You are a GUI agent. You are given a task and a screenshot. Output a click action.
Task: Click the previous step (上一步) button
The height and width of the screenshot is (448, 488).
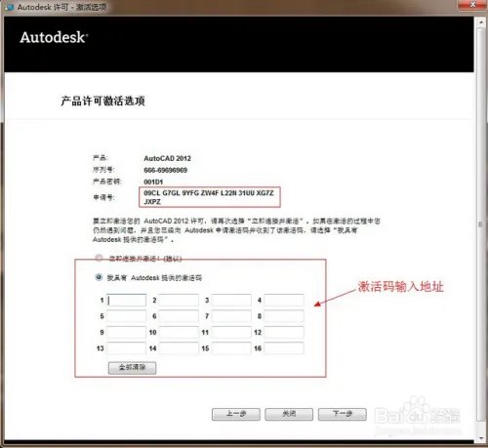coord(236,414)
